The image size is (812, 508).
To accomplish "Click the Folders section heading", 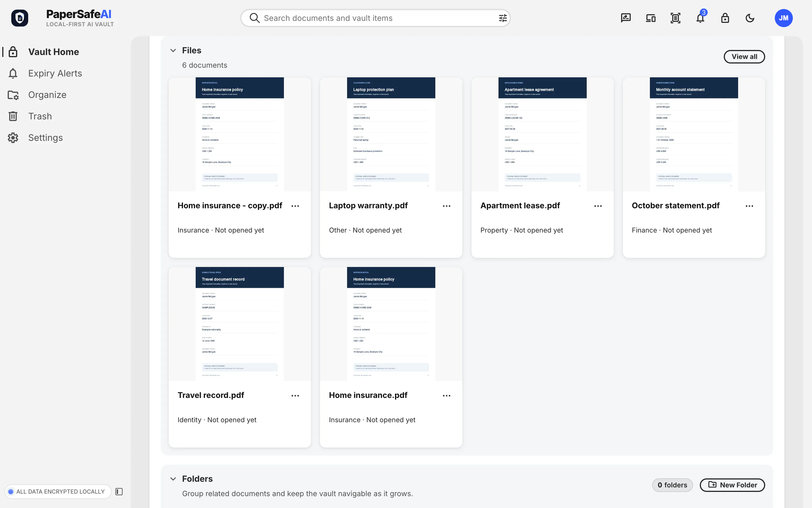I will point(197,479).
